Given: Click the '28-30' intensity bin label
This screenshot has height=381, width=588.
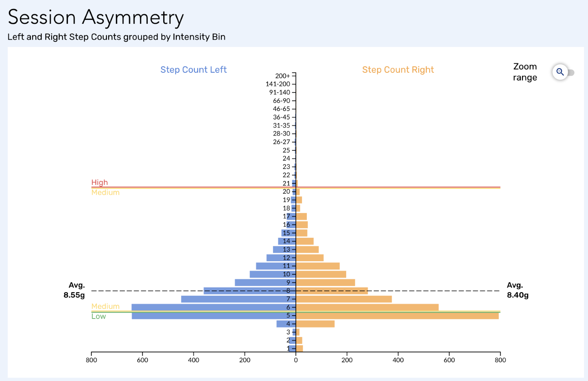Looking at the screenshot, I should [282, 133].
